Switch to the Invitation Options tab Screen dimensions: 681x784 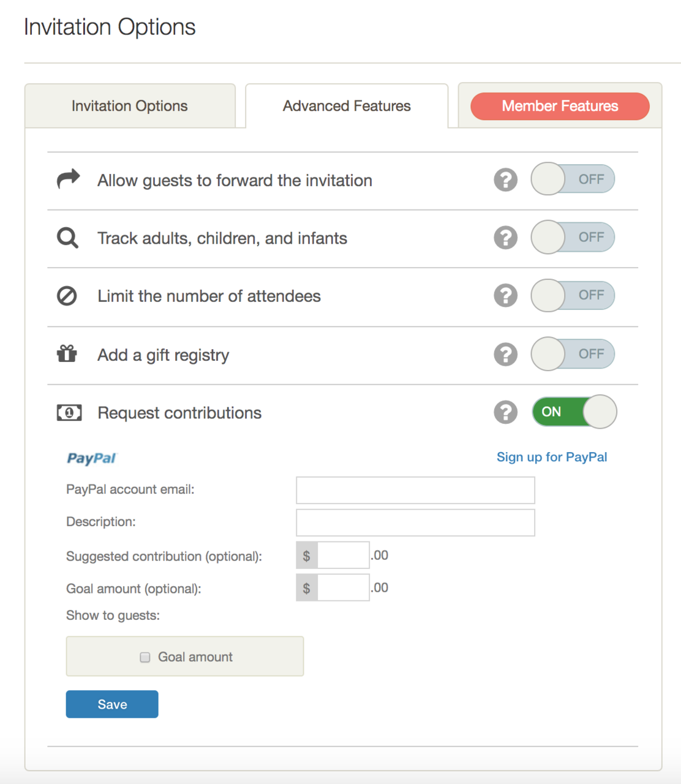tap(130, 106)
